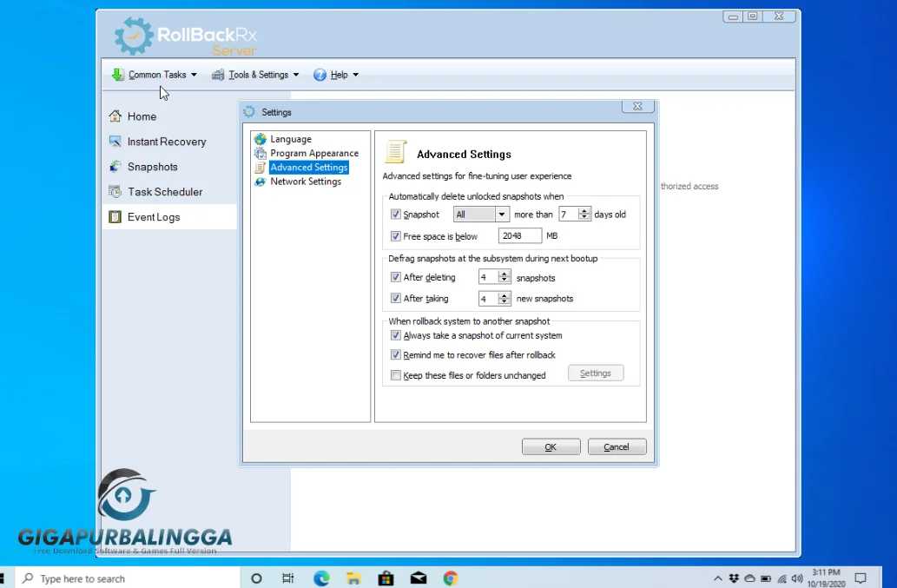Open the Common Tasks menu
The width and height of the screenshot is (897, 588).
coord(155,75)
